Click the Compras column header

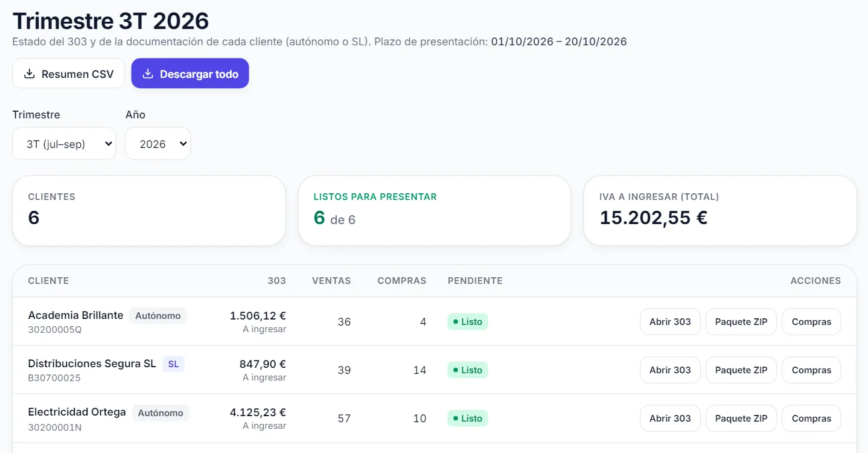tap(402, 281)
